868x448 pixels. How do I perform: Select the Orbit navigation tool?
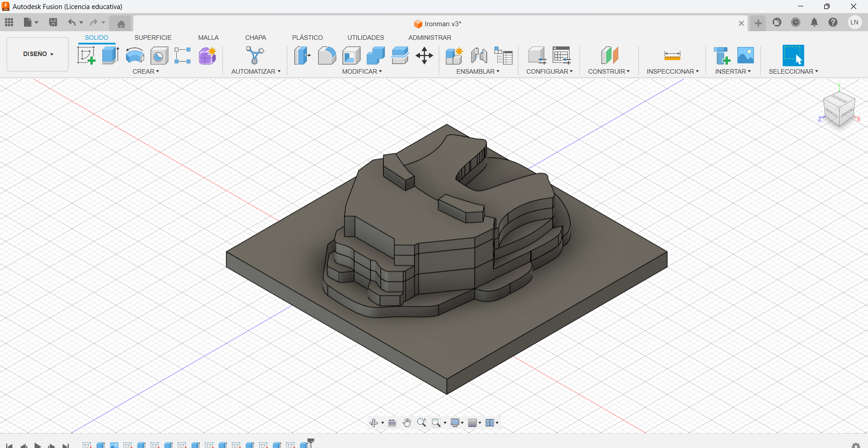374,423
